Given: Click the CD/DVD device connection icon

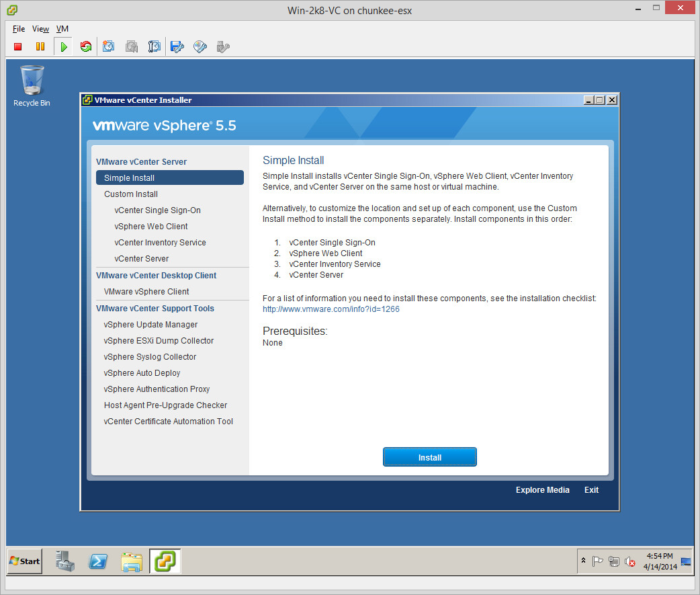Looking at the screenshot, I should [200, 46].
